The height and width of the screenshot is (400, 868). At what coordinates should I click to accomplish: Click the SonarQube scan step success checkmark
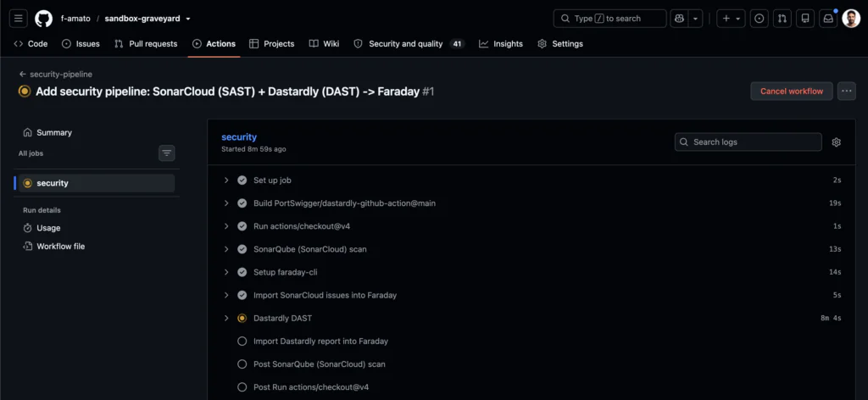coord(242,249)
